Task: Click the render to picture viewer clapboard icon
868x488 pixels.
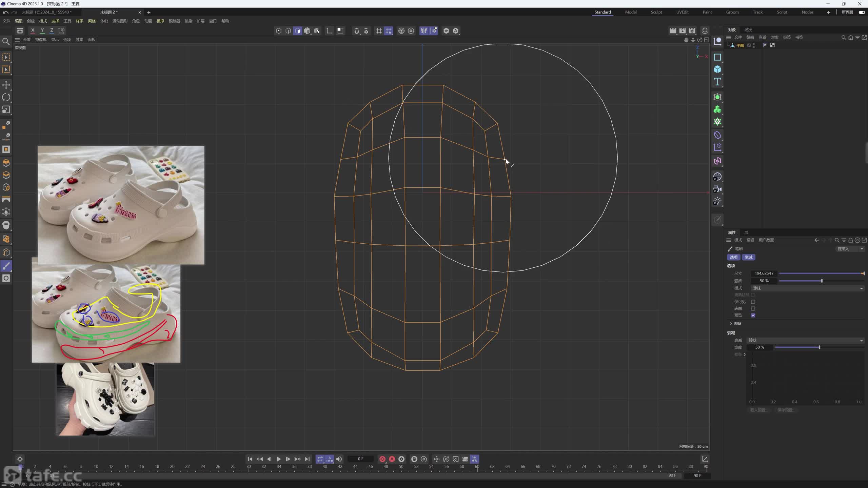Action: tap(683, 31)
